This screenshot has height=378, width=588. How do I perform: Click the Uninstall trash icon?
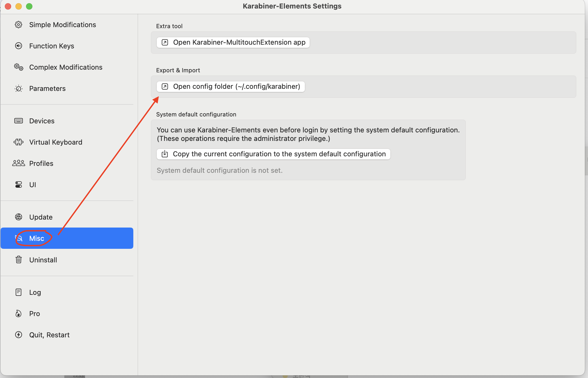(x=18, y=260)
